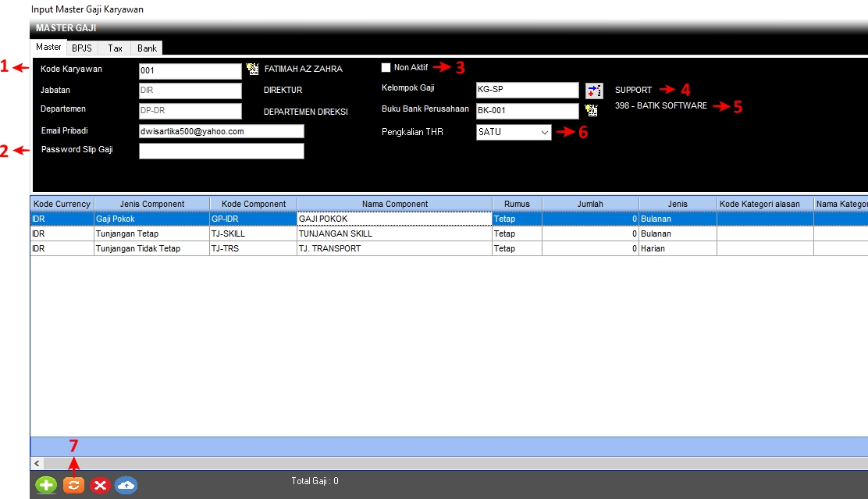Go to the Bank tab
868x499 pixels.
click(x=147, y=48)
